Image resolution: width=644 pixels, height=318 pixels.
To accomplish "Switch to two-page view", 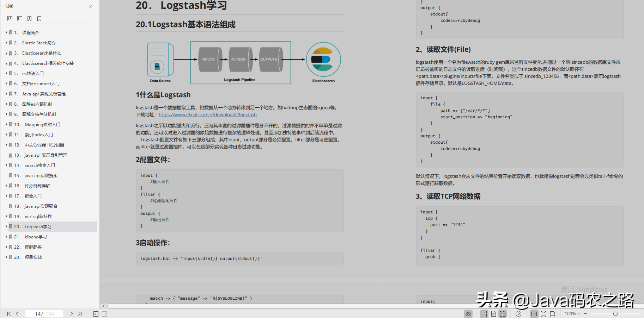I will [503, 314].
